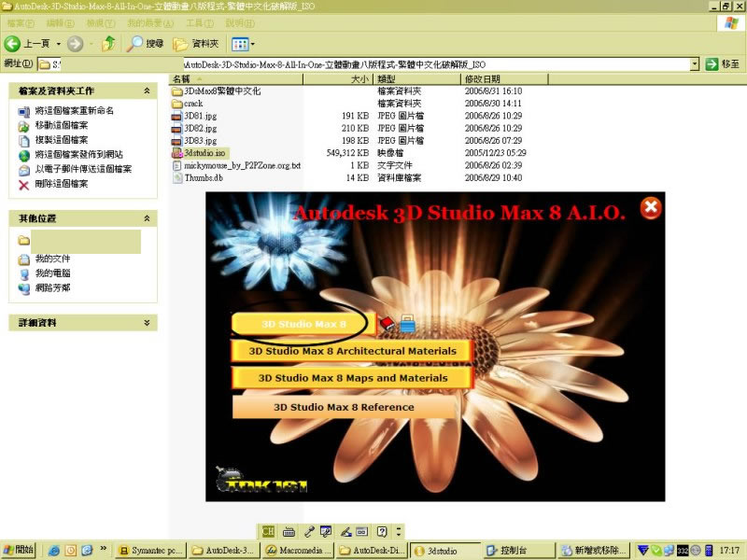Open the Back history dropdown arrow beside 上一頁
Image resolution: width=747 pixels, height=560 pixels.
coord(59,44)
